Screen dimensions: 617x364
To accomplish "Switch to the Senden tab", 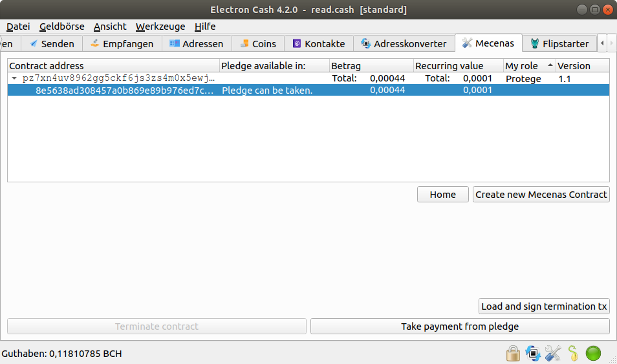I will (x=52, y=44).
